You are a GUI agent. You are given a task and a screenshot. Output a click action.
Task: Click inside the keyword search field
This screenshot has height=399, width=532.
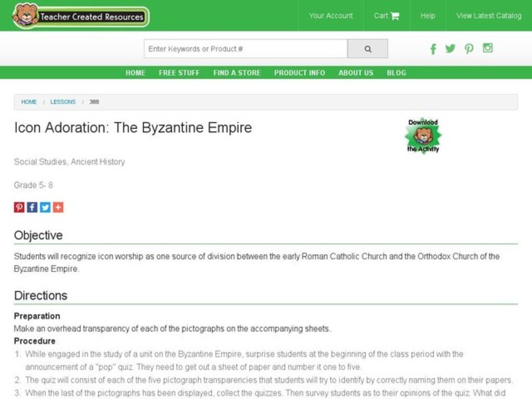tap(246, 48)
